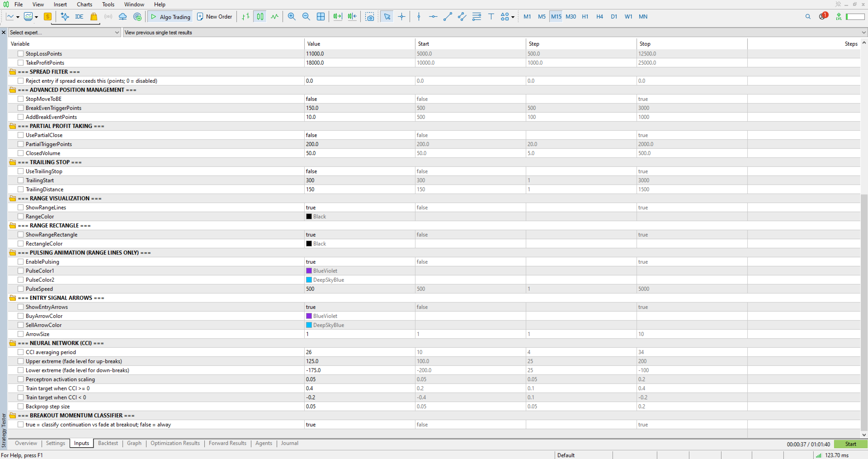The width and height of the screenshot is (868, 459).
Task: Switch to the Optimization Results tab
Action: coord(175,443)
